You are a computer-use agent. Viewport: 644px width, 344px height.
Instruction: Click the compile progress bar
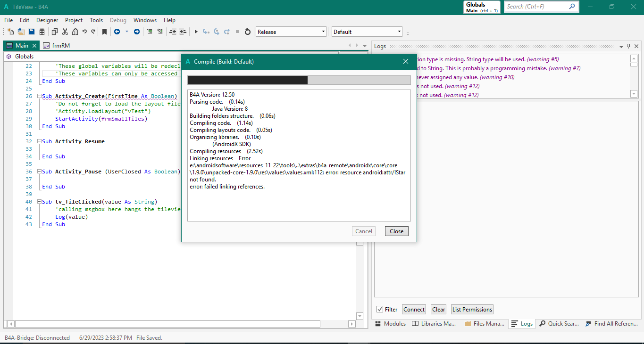pyautogui.click(x=299, y=80)
